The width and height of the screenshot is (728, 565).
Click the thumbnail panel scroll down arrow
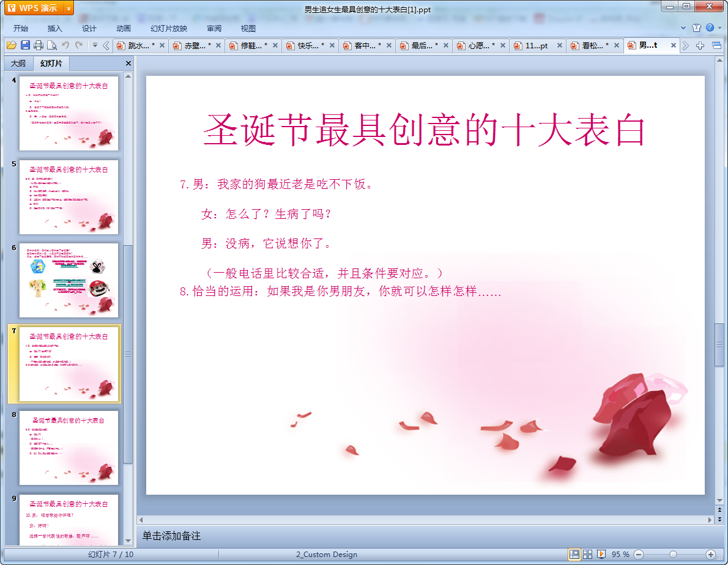click(128, 541)
